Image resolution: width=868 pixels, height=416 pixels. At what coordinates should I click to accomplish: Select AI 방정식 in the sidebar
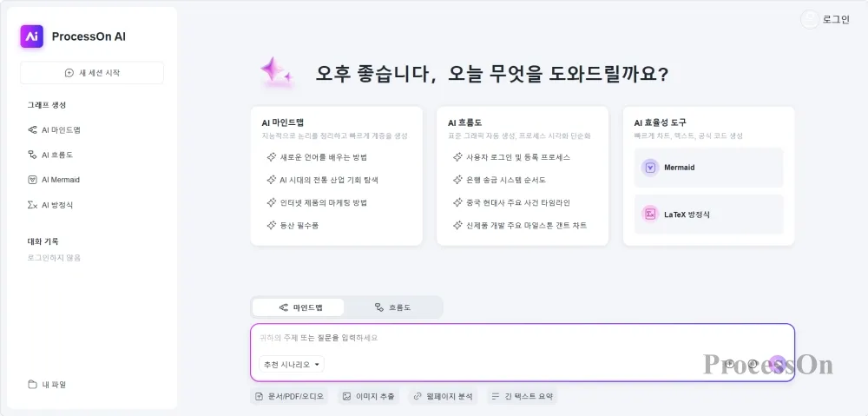click(x=50, y=204)
